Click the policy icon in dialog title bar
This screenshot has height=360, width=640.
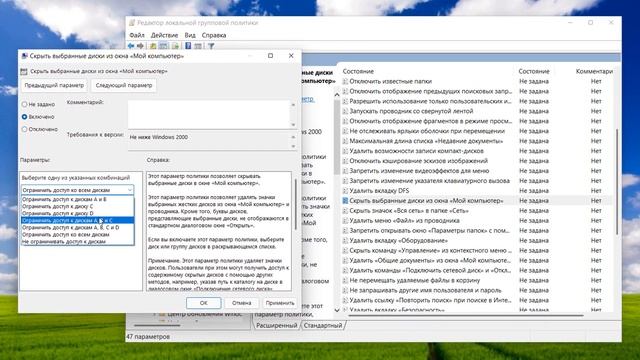click(x=24, y=56)
